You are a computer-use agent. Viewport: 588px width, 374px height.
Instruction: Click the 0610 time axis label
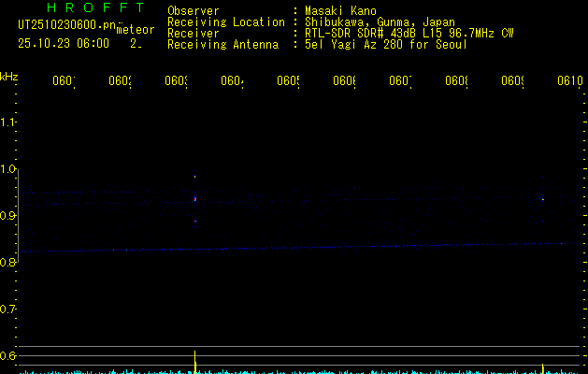(569, 81)
